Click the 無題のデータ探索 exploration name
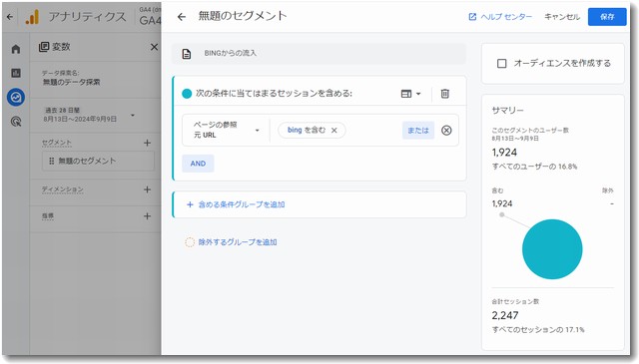 (72, 82)
